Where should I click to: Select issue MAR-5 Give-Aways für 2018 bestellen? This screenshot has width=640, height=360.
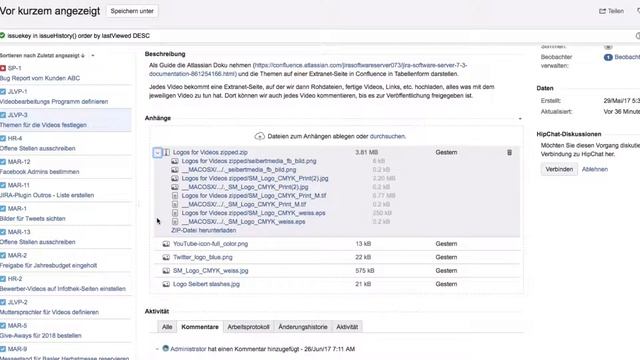65,331
